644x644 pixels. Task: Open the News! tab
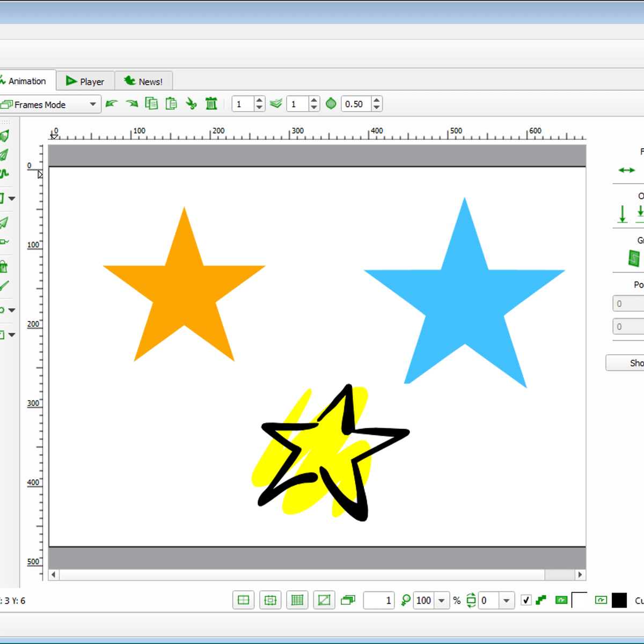click(144, 80)
